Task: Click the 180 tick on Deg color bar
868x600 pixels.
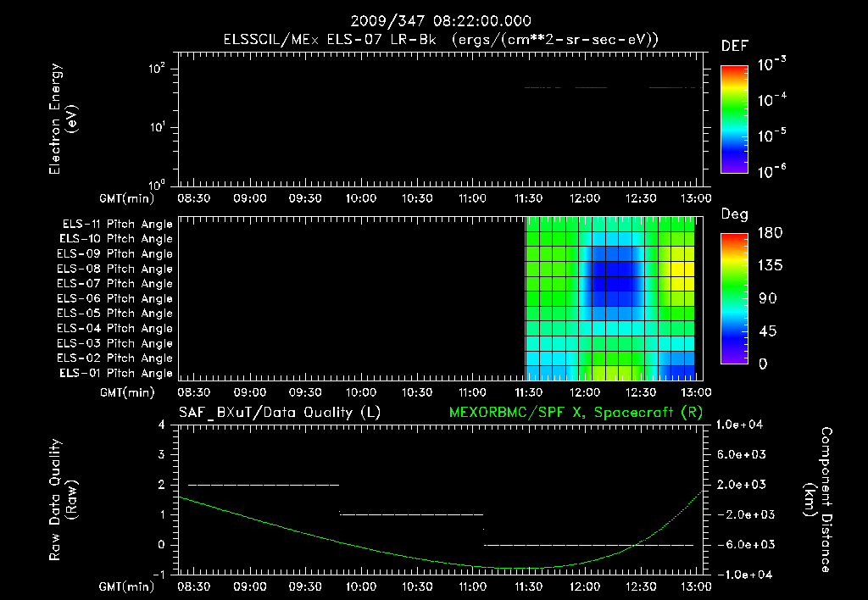Action: click(x=770, y=232)
